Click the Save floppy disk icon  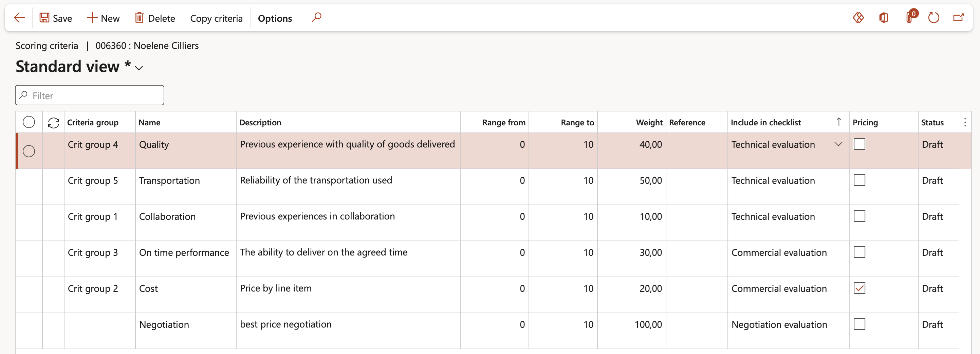click(44, 18)
